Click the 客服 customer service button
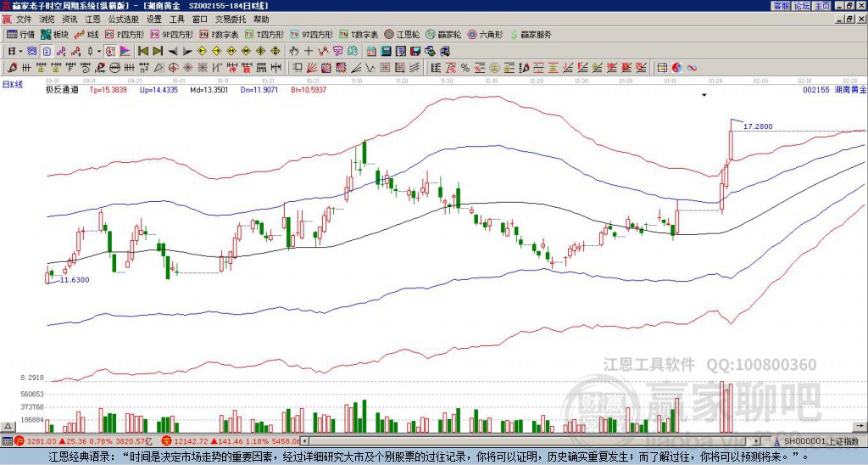This screenshot has height=465, width=868. (x=780, y=5)
